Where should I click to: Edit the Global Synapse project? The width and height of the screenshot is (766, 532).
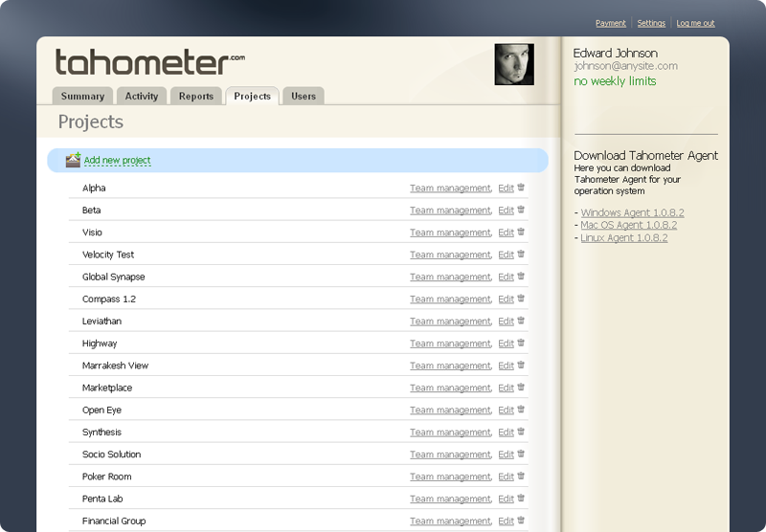click(506, 277)
